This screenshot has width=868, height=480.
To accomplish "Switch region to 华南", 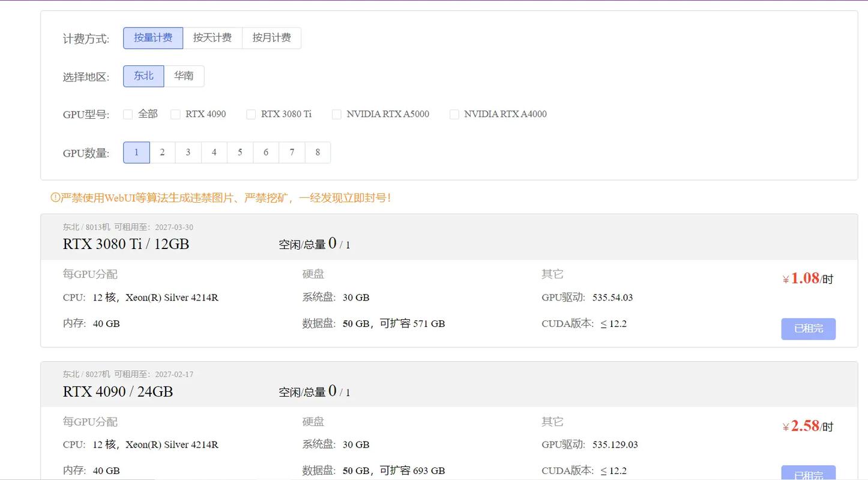I will (x=184, y=76).
